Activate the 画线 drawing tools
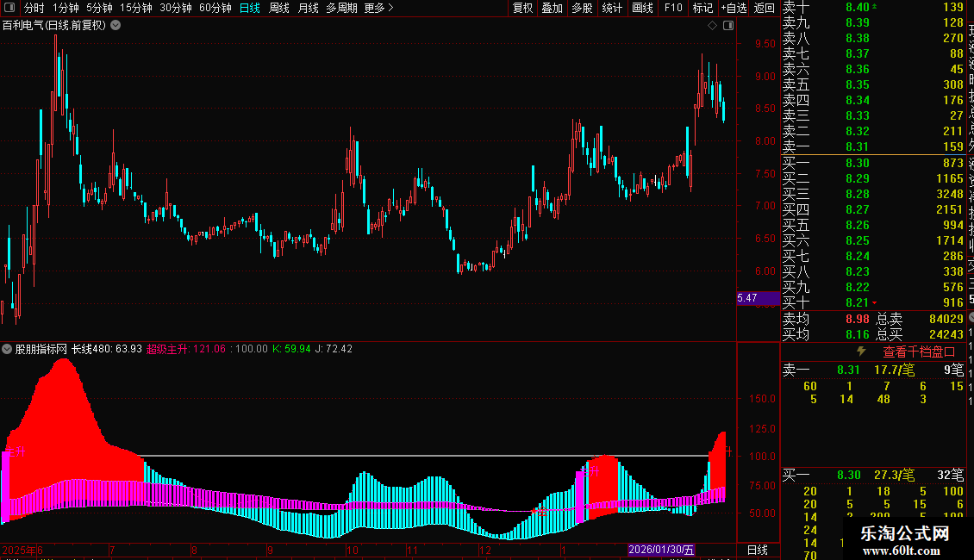Image resolution: width=974 pixels, height=560 pixels. (x=642, y=8)
